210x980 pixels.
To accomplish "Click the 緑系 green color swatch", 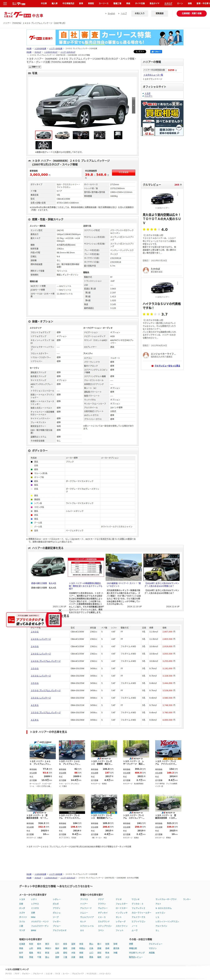I will pos(32,469).
